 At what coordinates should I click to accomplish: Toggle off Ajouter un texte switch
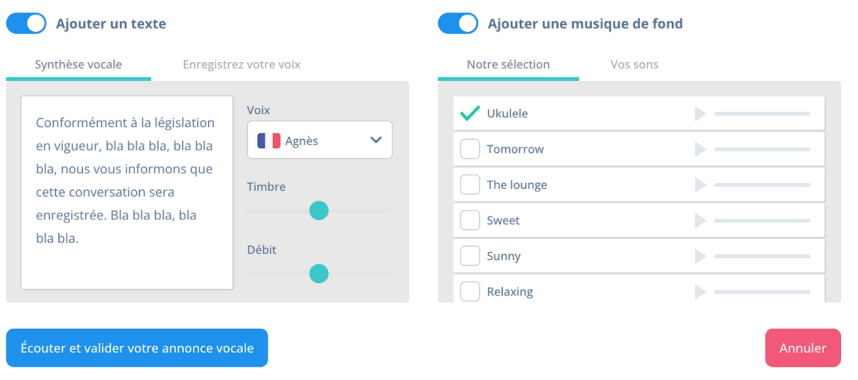tap(26, 24)
